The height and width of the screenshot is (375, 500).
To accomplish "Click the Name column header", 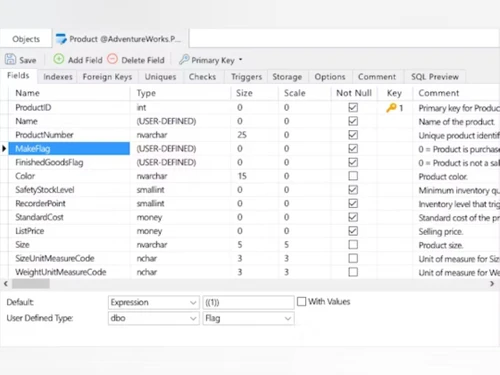I will pos(28,93).
